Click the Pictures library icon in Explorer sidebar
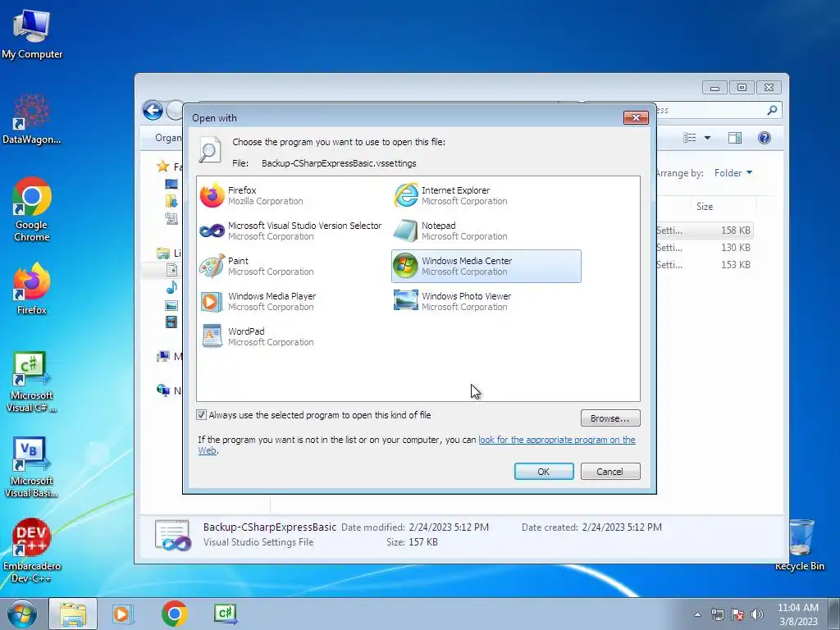The image size is (840, 630). pyautogui.click(x=171, y=305)
